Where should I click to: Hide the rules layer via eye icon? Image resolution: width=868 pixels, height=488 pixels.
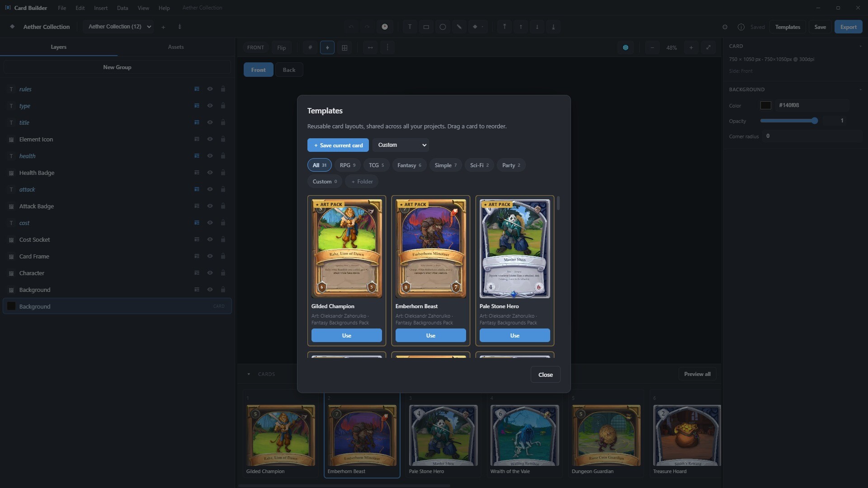(x=210, y=89)
